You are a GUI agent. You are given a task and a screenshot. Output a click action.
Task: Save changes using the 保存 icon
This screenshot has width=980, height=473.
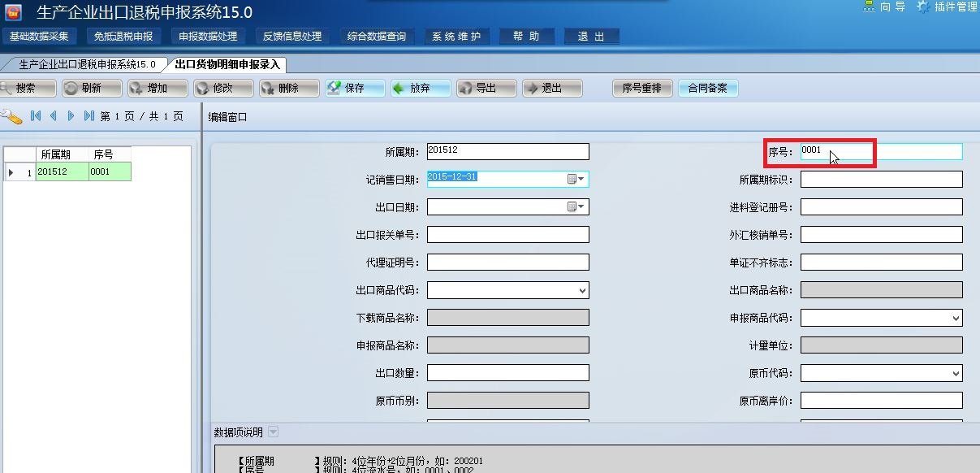355,88
